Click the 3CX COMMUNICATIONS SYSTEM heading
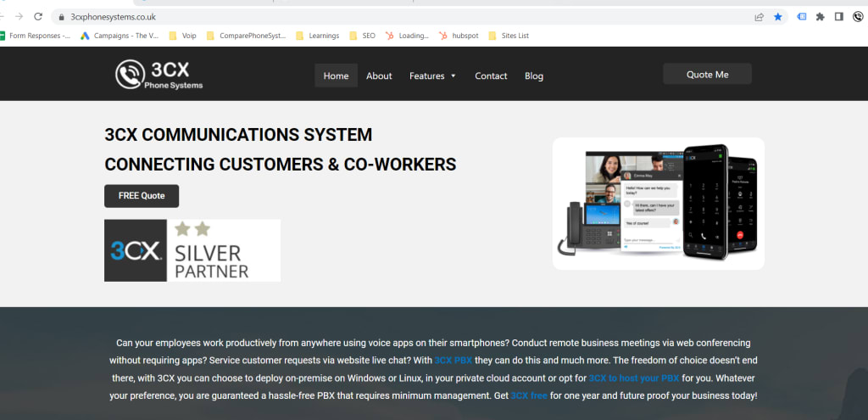868x420 pixels. coord(238,135)
